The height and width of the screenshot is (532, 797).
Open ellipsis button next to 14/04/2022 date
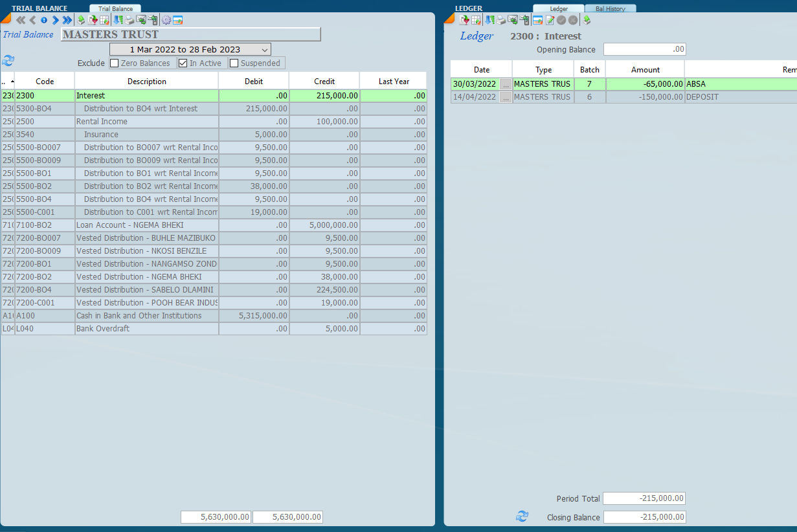tap(506, 97)
